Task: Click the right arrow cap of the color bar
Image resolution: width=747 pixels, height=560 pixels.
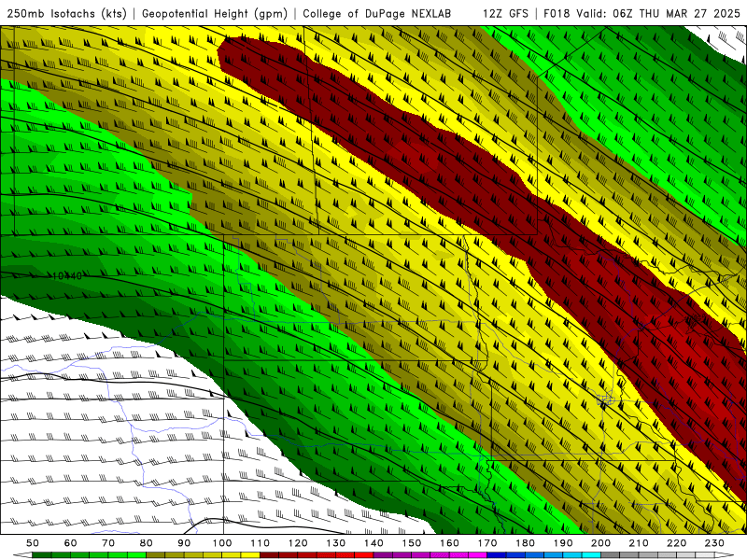Action: (x=725, y=554)
